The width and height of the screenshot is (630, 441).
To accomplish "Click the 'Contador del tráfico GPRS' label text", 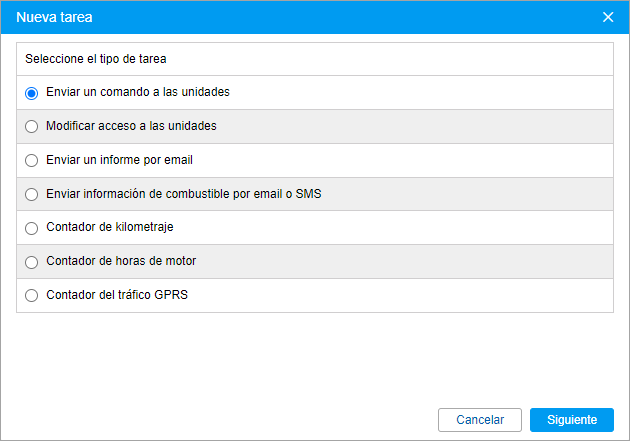I will [x=117, y=295].
